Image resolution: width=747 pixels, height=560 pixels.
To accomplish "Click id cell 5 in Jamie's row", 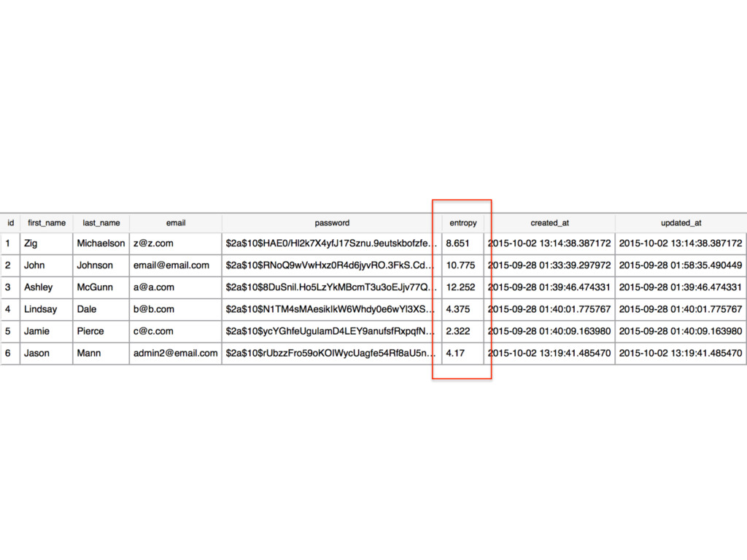I will point(10,331).
